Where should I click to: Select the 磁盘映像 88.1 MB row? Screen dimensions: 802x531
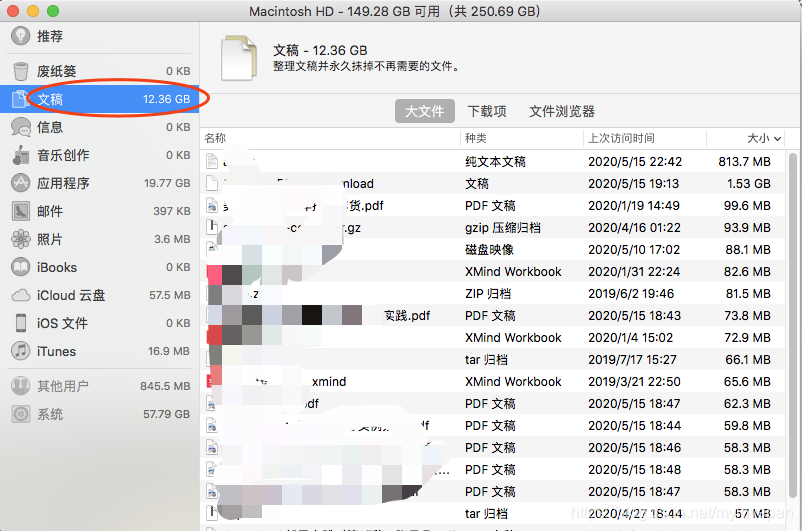494,249
